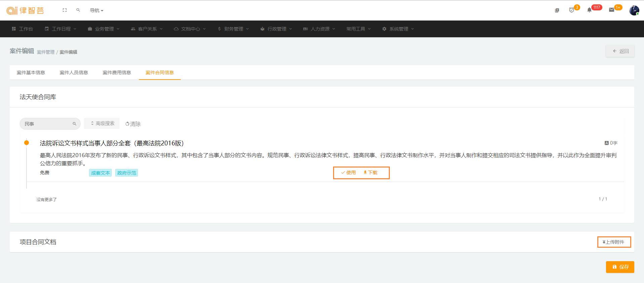Click the user avatar in top right
Screen dimensions: 644x283
[634, 10]
